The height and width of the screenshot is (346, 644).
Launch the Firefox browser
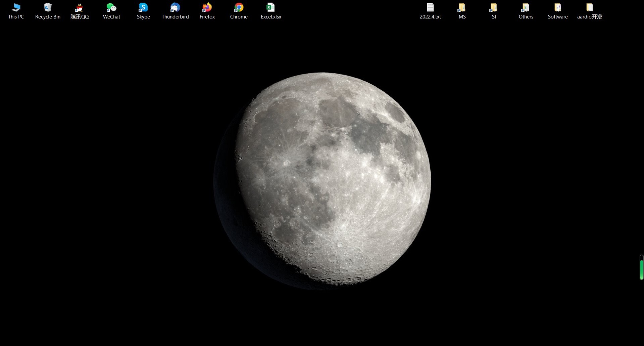coord(207,7)
